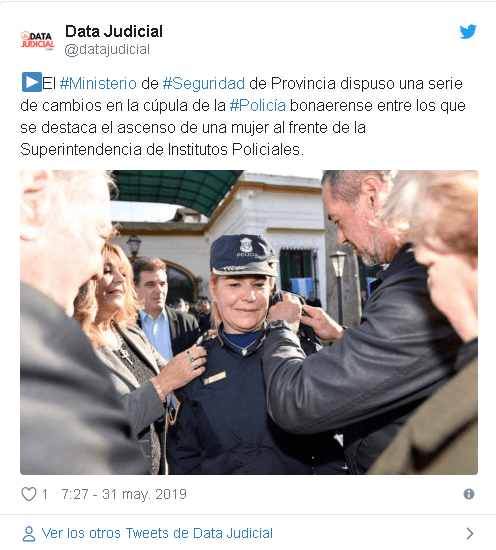Image resolution: width=496 pixels, height=550 pixels.
Task: Click the text Superintendencia de Institutos Policiales
Action: [162, 149]
